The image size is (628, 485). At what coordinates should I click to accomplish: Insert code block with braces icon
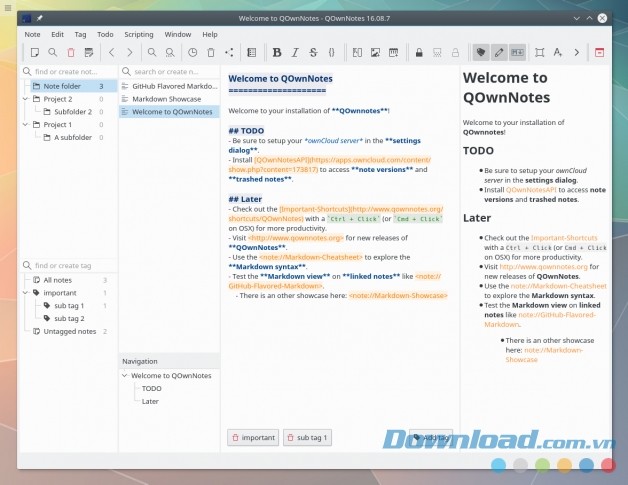click(330, 52)
